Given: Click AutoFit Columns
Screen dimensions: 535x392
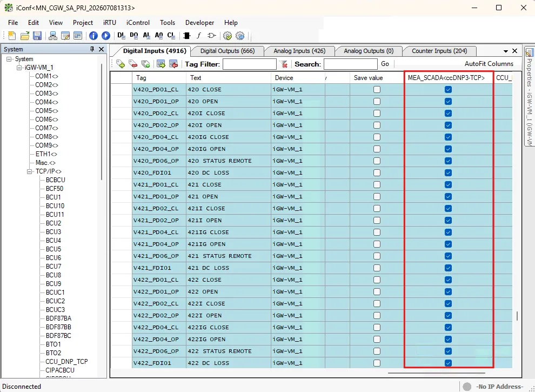Looking at the screenshot, I should [x=489, y=64].
